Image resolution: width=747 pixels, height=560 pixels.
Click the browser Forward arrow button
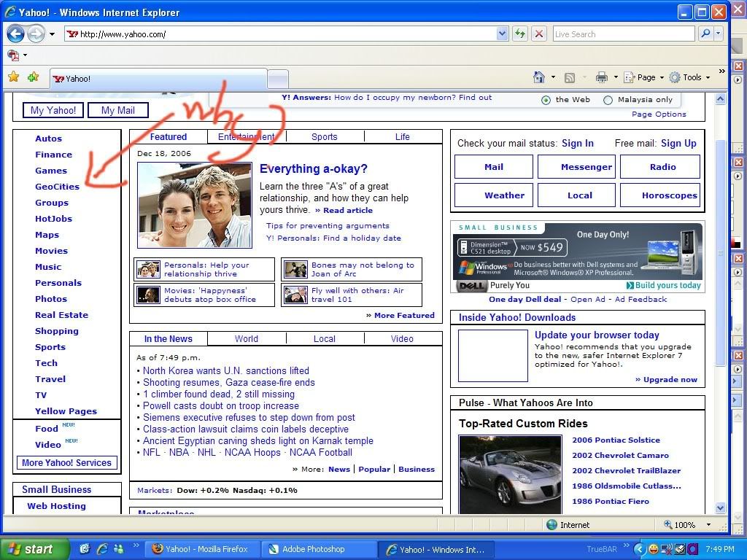[x=36, y=34]
